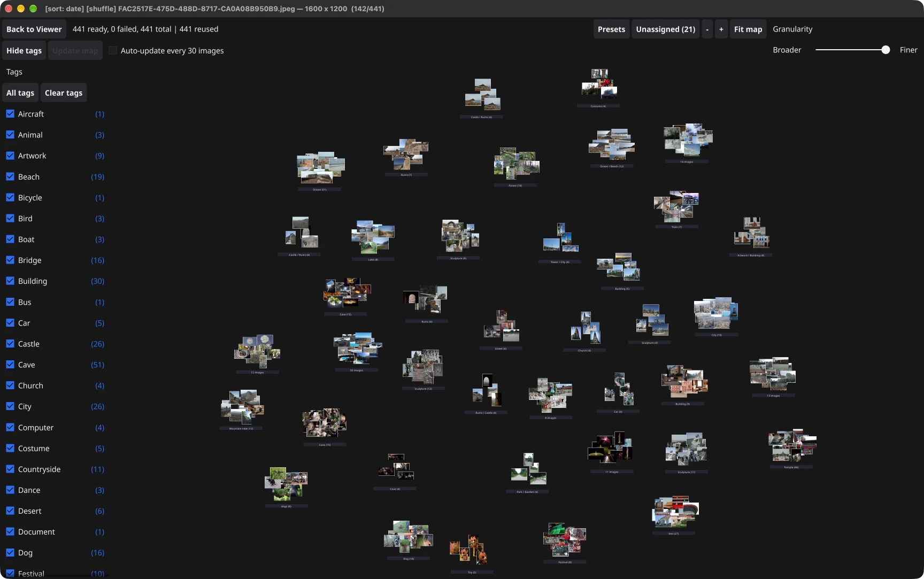This screenshot has height=579, width=924.
Task: Open the Park / Garden (4) cluster
Action: (528, 469)
